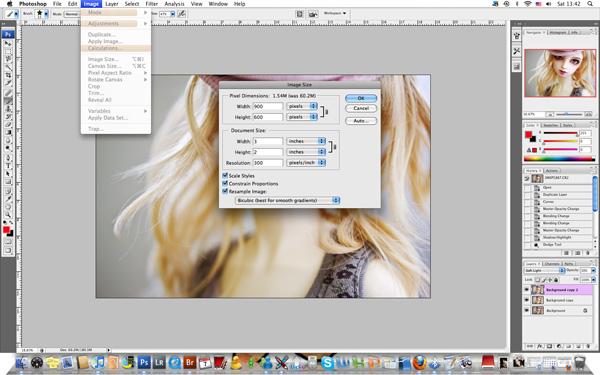Click the delete layer trash icon in Layers panel
This screenshot has width=600, height=375.
click(588, 346)
